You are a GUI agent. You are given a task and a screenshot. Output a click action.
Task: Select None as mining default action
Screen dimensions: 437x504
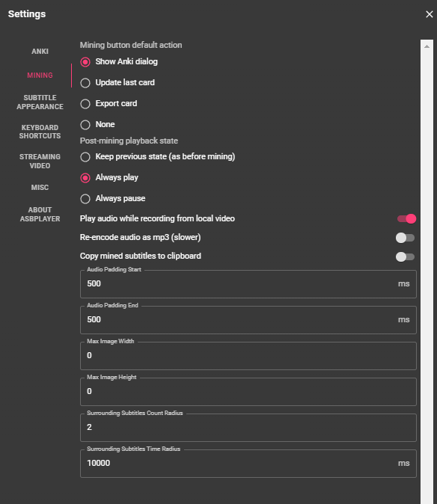[x=85, y=124]
